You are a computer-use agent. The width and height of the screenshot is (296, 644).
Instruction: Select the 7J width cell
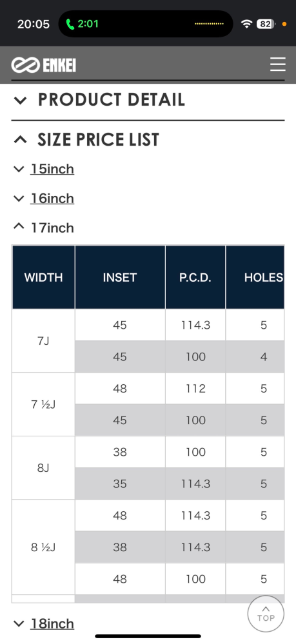tap(44, 341)
